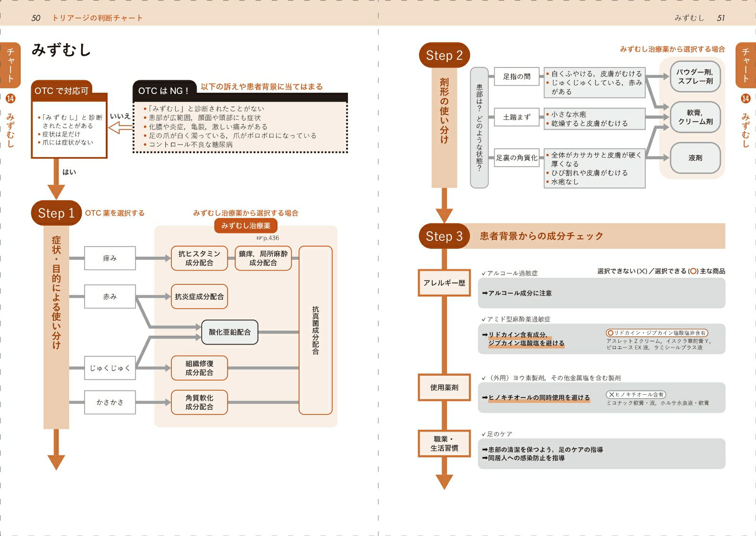Click the orange みずむし治療薬 pill button
Image resolution: width=756 pixels, height=536 pixels.
(246, 226)
